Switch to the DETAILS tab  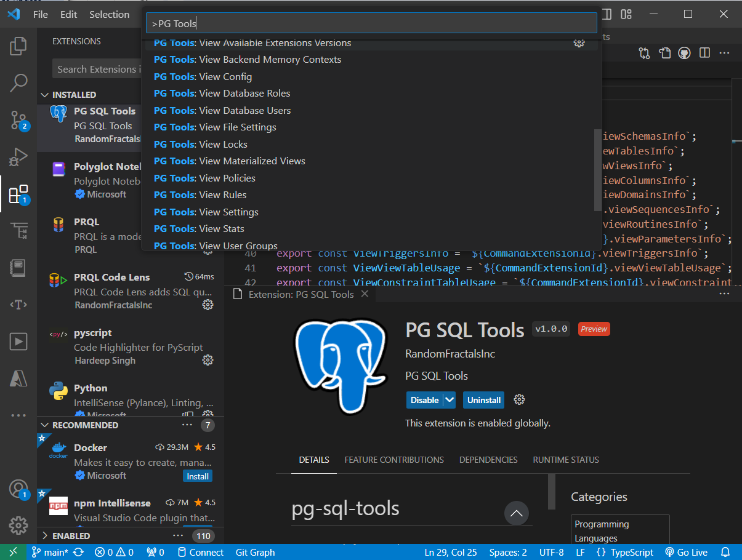point(314,460)
